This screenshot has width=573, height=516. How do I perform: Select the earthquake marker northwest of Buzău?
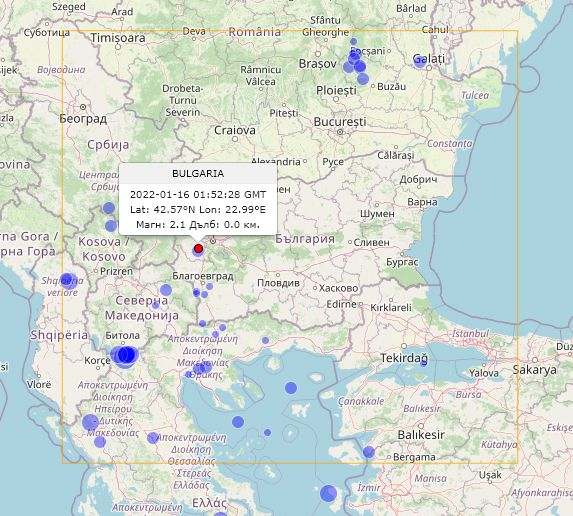click(363, 79)
